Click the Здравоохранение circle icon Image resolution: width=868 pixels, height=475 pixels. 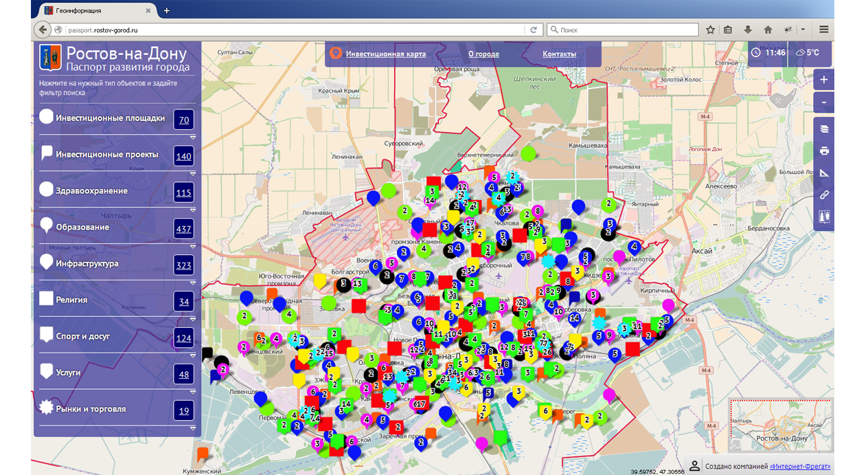pyautogui.click(x=47, y=189)
